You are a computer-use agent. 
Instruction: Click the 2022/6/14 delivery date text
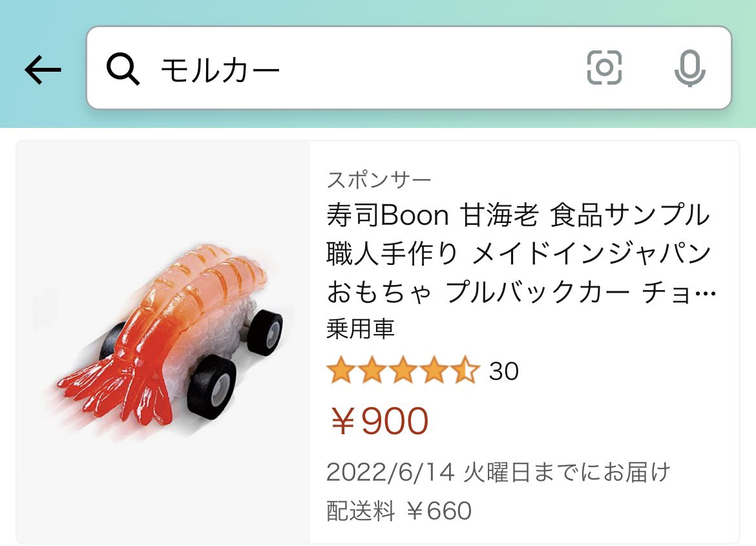(499, 472)
